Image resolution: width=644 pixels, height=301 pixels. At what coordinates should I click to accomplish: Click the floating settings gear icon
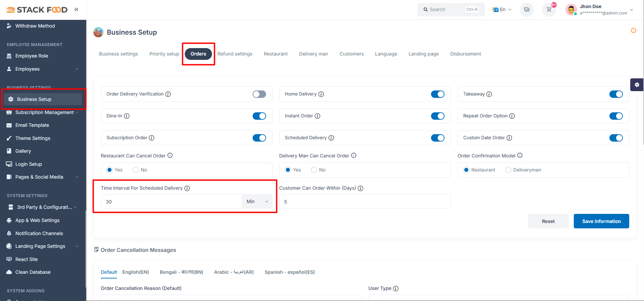coord(637,85)
